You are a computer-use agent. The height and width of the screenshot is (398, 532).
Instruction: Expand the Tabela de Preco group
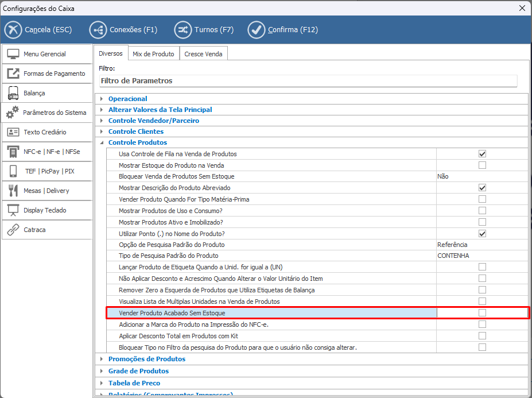(x=102, y=383)
